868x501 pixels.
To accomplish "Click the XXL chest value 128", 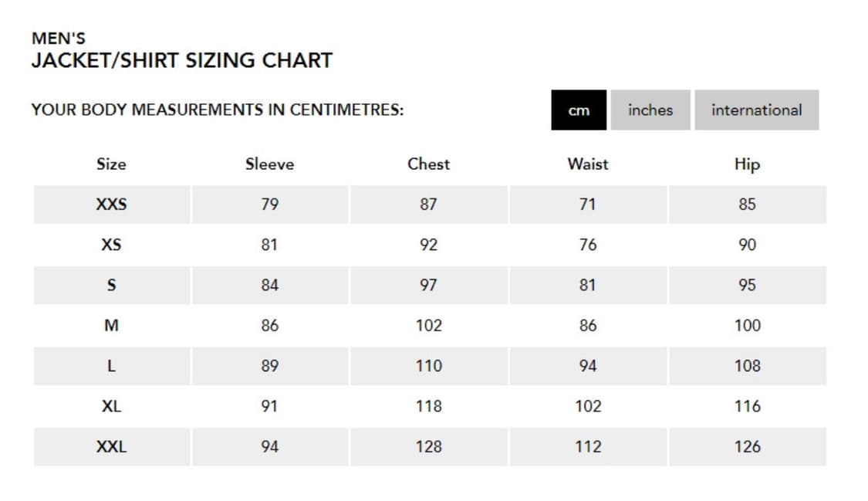I will 428,446.
